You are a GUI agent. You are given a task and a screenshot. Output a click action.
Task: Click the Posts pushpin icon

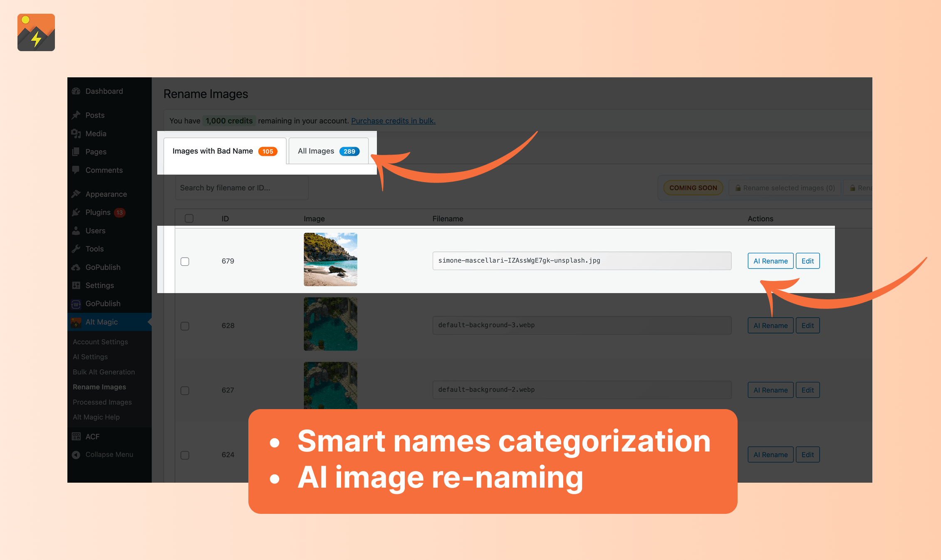(x=76, y=115)
